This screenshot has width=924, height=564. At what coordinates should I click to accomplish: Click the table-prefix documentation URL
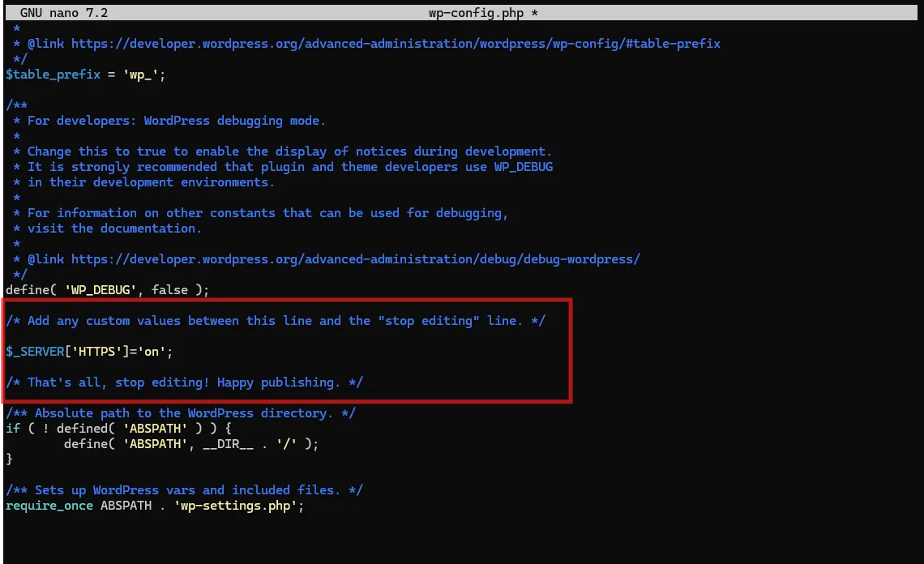396,44
